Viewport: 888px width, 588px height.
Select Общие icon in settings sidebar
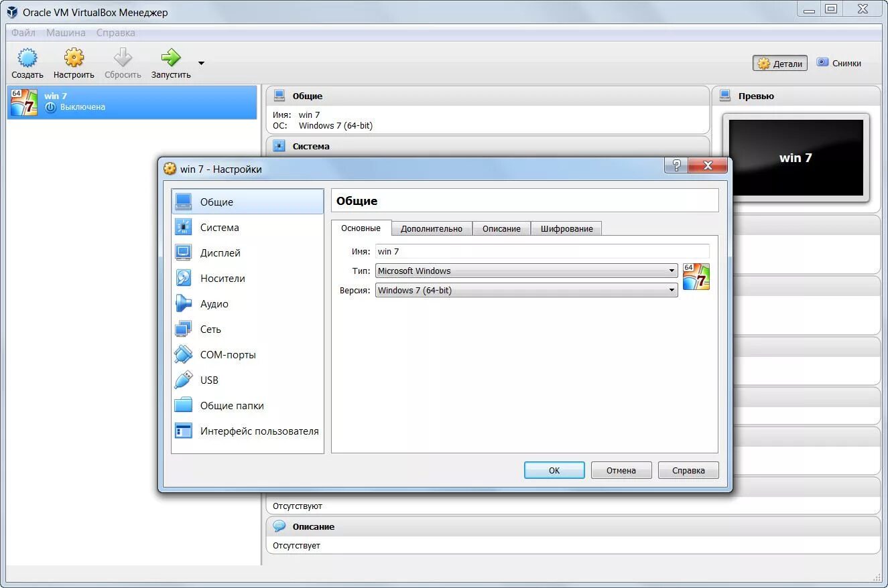[x=183, y=202]
